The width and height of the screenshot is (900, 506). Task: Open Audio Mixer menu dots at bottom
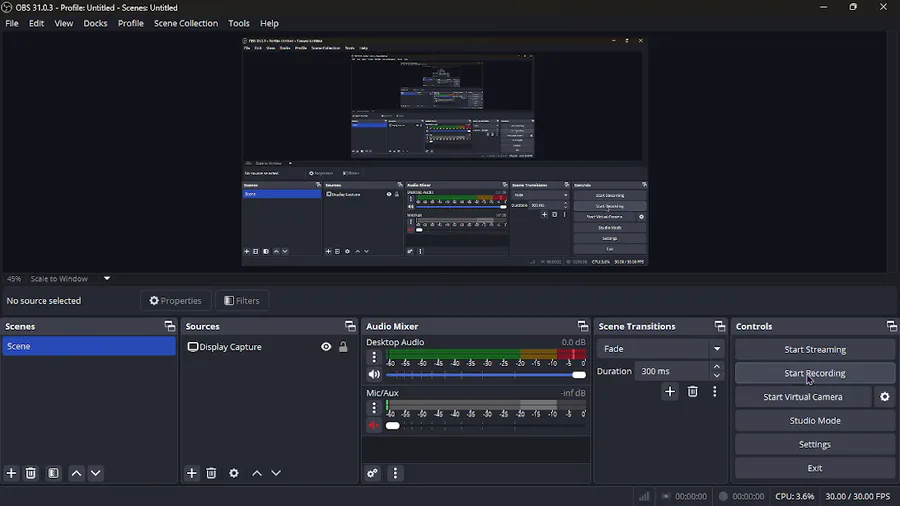(x=395, y=473)
